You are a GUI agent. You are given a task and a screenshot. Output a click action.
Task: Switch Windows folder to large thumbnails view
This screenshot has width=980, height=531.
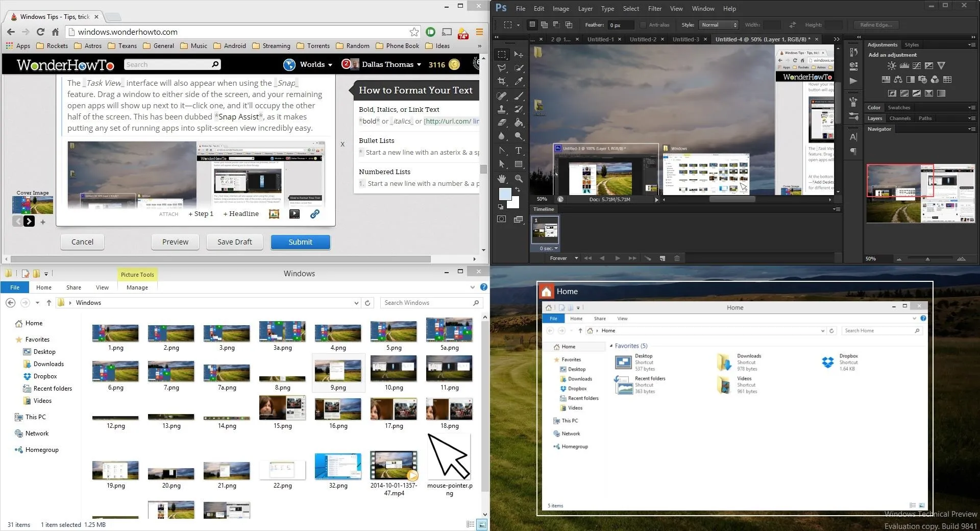(482, 524)
